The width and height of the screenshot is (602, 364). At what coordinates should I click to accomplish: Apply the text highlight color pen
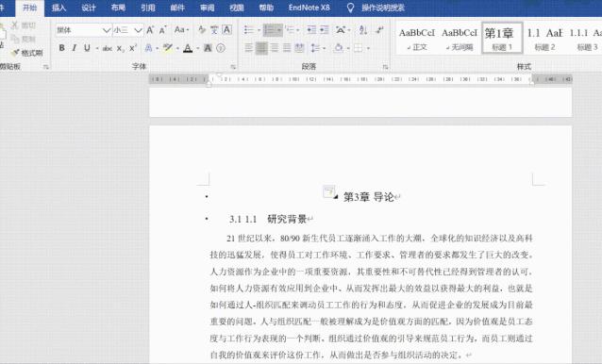(167, 48)
